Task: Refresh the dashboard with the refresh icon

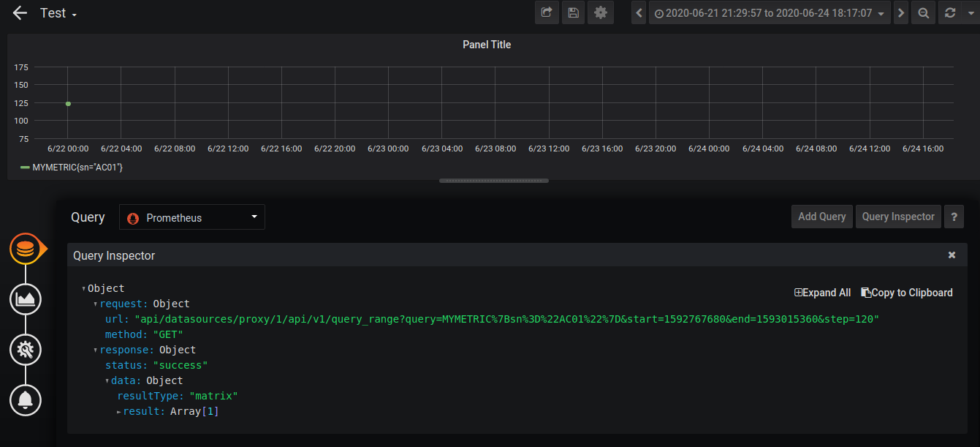Action: point(949,13)
